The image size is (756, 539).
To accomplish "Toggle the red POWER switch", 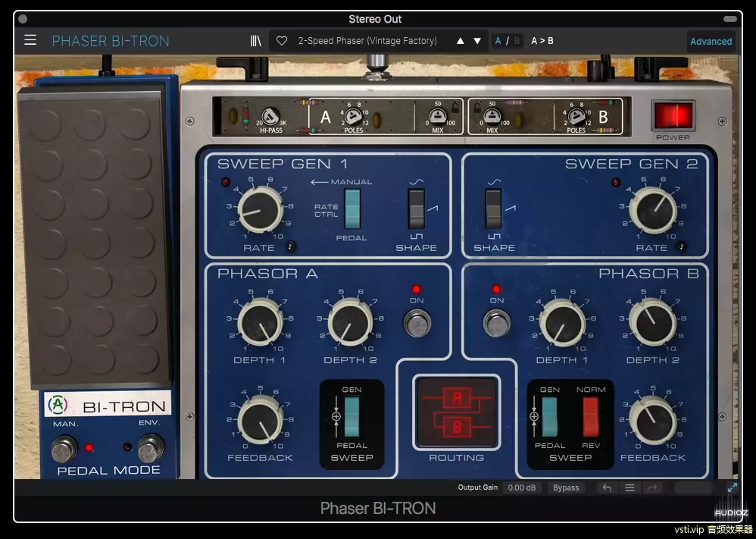I will [673, 115].
